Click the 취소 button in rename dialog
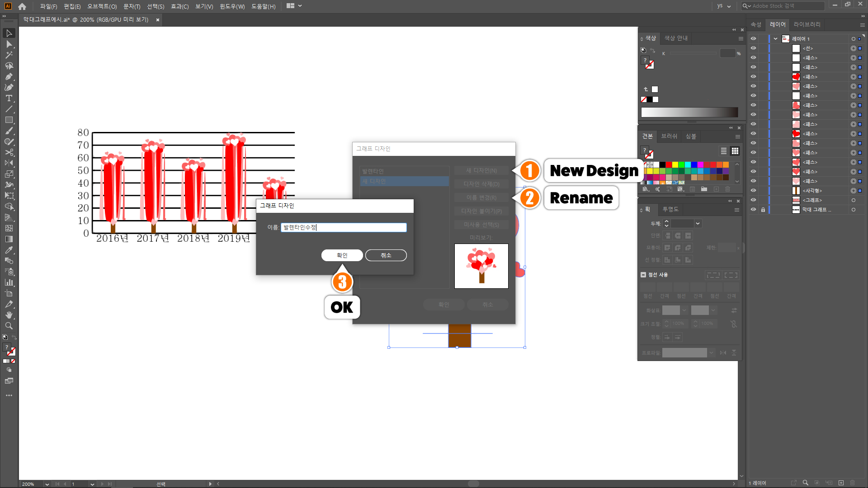 (x=386, y=255)
